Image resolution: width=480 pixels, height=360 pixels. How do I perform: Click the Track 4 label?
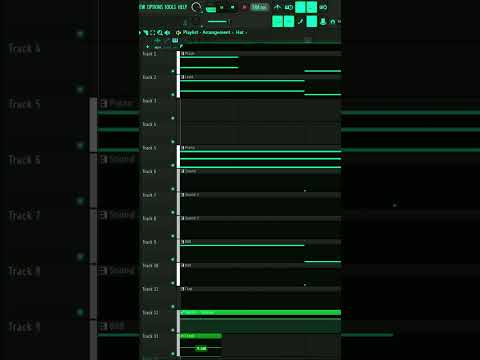coord(149,124)
